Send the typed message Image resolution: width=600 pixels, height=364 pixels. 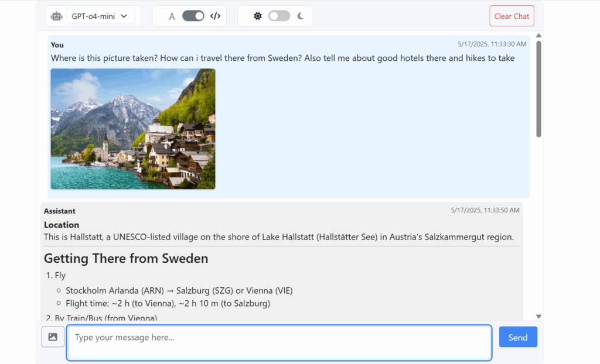(518, 336)
